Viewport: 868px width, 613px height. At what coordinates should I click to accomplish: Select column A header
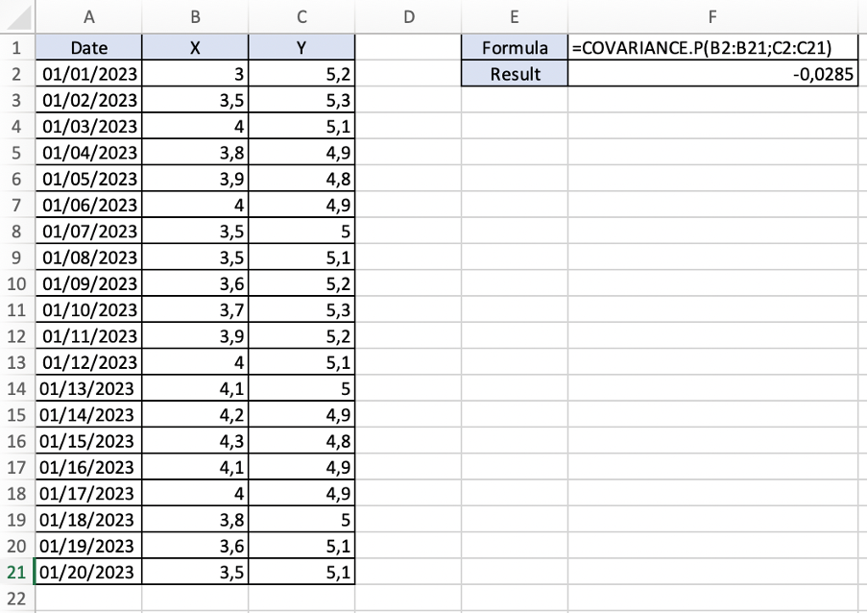(88, 16)
